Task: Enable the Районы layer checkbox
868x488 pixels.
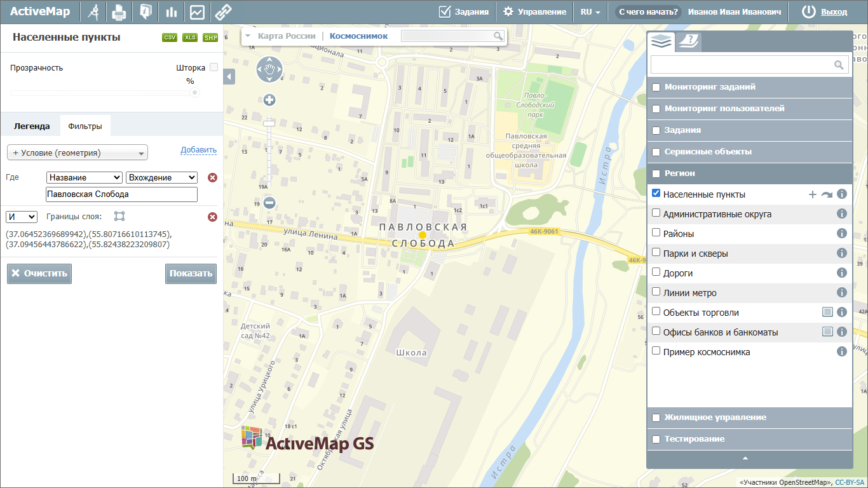Action: pyautogui.click(x=656, y=233)
